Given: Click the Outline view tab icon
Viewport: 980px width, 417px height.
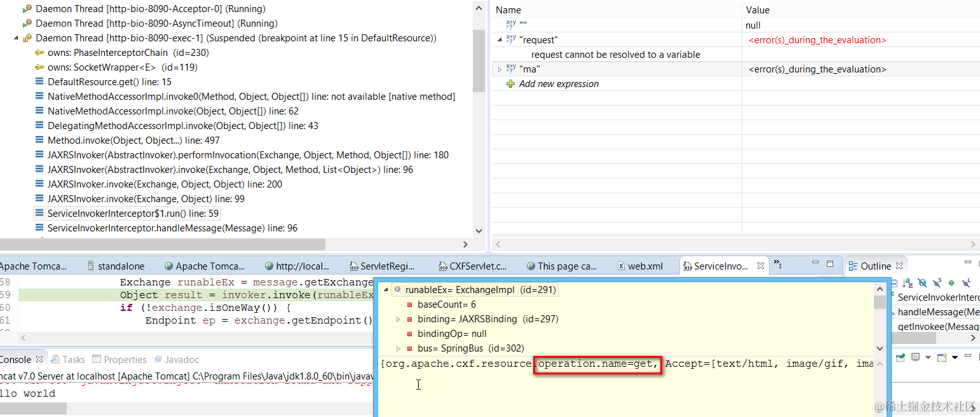Looking at the screenshot, I should click(853, 266).
